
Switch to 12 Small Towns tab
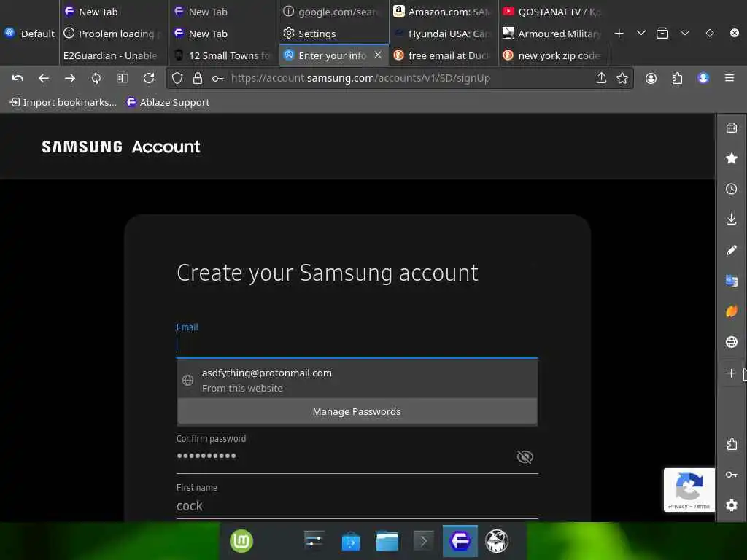(x=223, y=55)
